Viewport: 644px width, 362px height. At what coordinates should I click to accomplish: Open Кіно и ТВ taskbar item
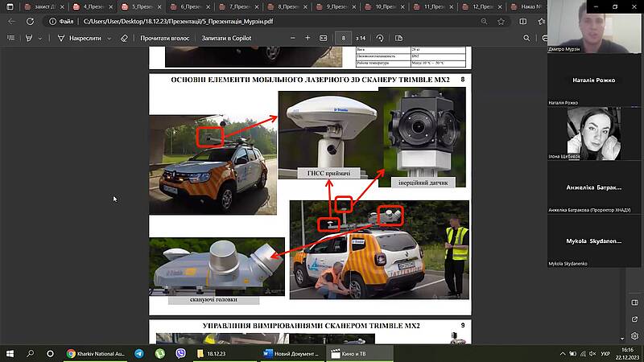click(359, 353)
